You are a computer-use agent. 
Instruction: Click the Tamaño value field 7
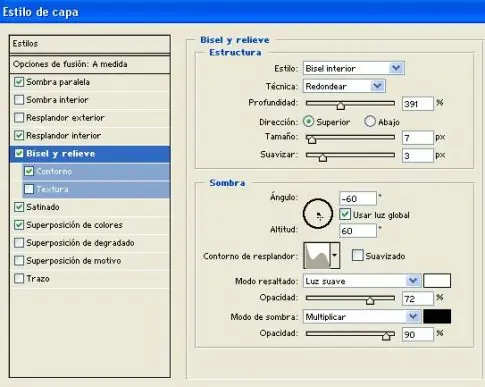(418, 138)
